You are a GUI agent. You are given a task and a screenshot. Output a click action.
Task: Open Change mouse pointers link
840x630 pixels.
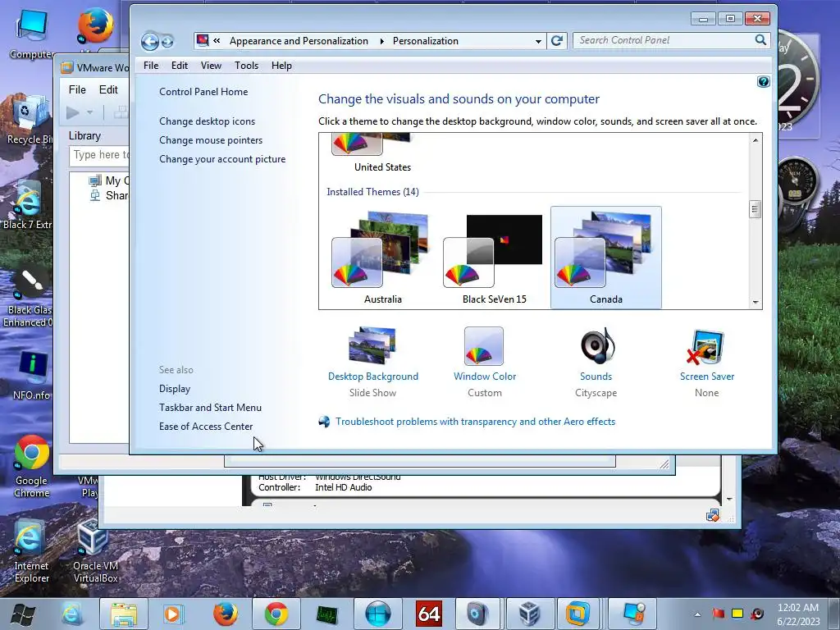(x=211, y=139)
